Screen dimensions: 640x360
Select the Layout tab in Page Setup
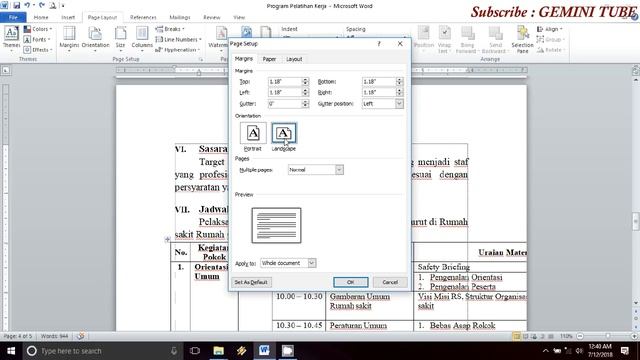[x=294, y=59]
